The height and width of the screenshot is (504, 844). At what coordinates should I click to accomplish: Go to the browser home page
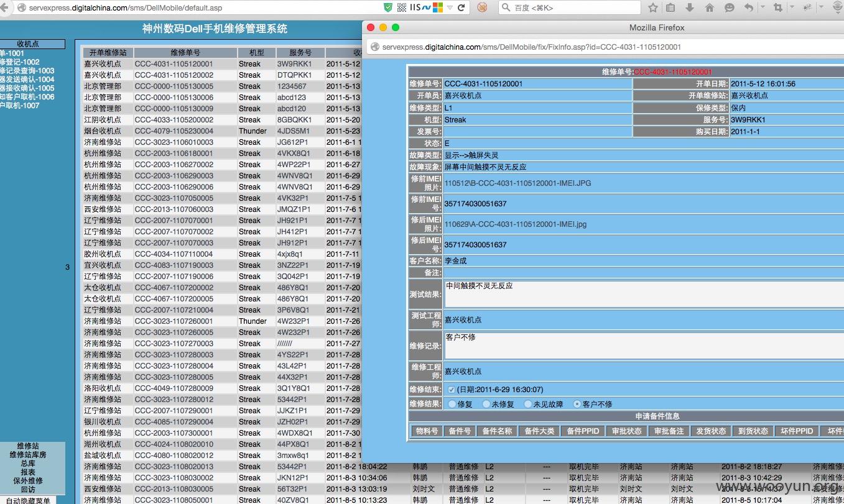tap(710, 7)
